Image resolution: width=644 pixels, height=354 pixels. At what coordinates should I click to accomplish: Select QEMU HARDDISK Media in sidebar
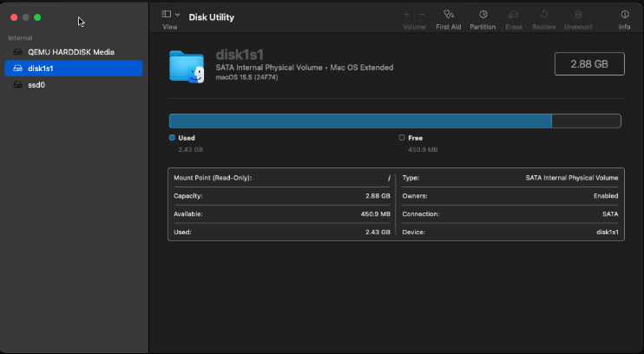(74, 52)
